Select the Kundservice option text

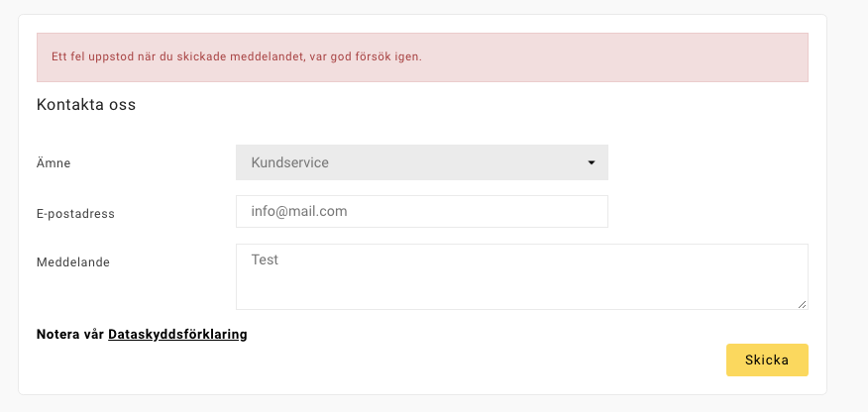289,162
